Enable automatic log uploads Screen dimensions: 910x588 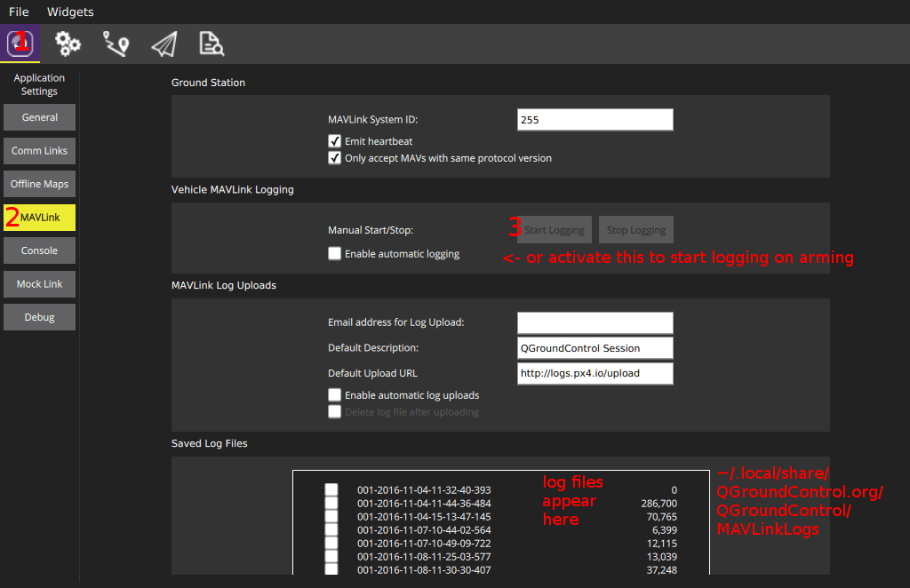pos(334,394)
